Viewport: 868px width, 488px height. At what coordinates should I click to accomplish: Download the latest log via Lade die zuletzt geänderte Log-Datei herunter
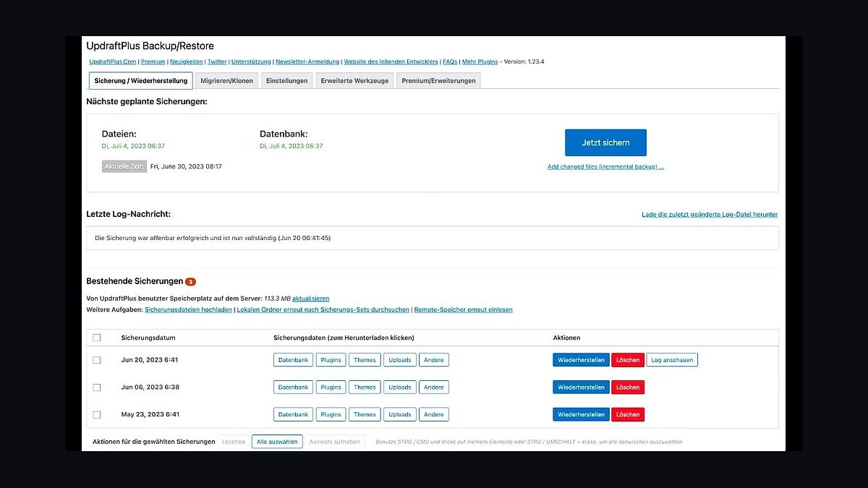[710, 214]
